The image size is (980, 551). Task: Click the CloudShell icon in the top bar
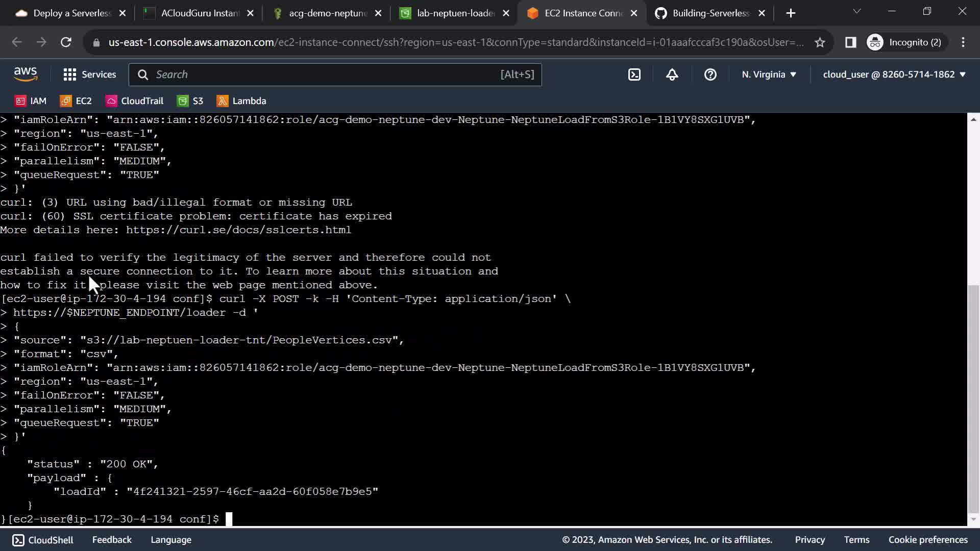tap(634, 74)
